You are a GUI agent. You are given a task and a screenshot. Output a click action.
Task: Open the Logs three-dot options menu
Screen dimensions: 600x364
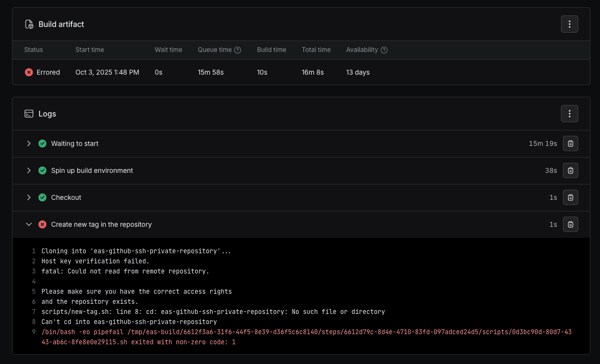[569, 114]
